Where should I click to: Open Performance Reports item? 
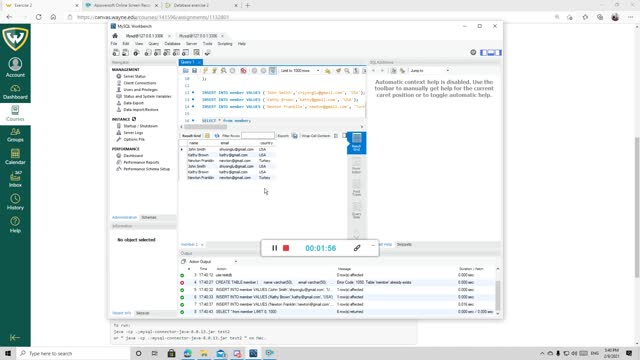[x=141, y=162]
